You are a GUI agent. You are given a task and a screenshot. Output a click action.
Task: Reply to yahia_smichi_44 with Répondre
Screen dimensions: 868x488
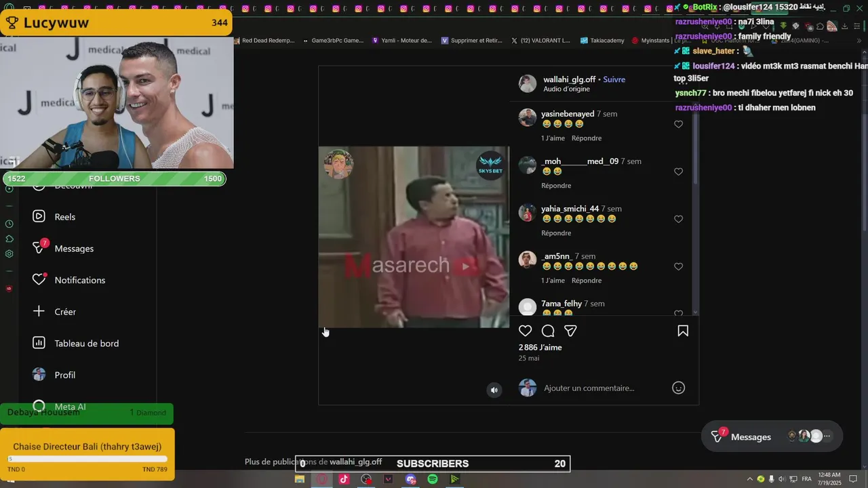[x=556, y=233]
